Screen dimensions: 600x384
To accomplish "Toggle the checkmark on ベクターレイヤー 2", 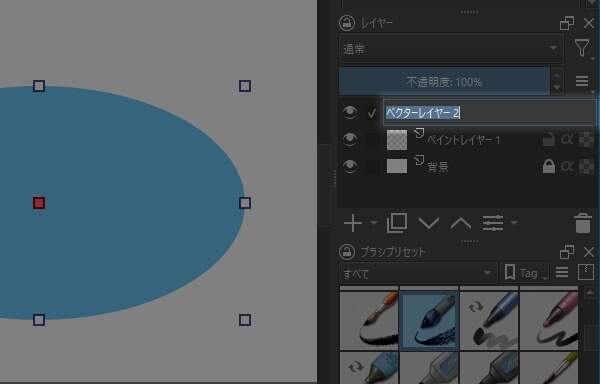I will tap(371, 113).
